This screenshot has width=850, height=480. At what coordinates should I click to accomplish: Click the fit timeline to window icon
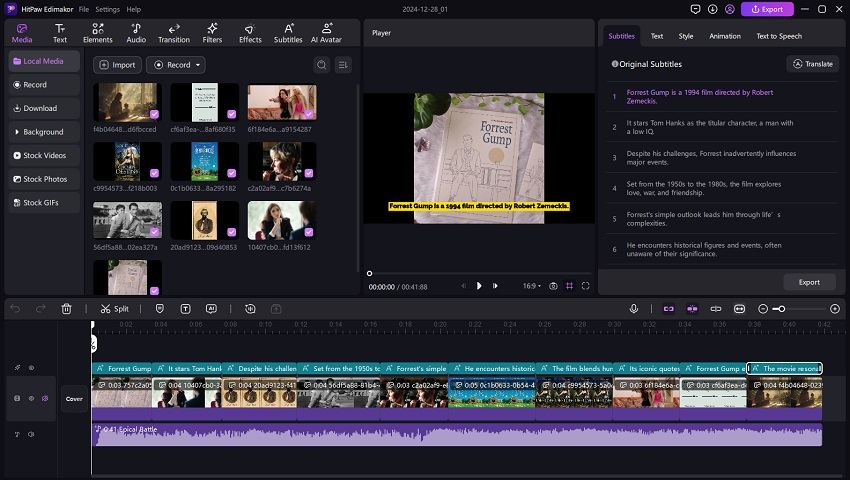click(x=739, y=309)
